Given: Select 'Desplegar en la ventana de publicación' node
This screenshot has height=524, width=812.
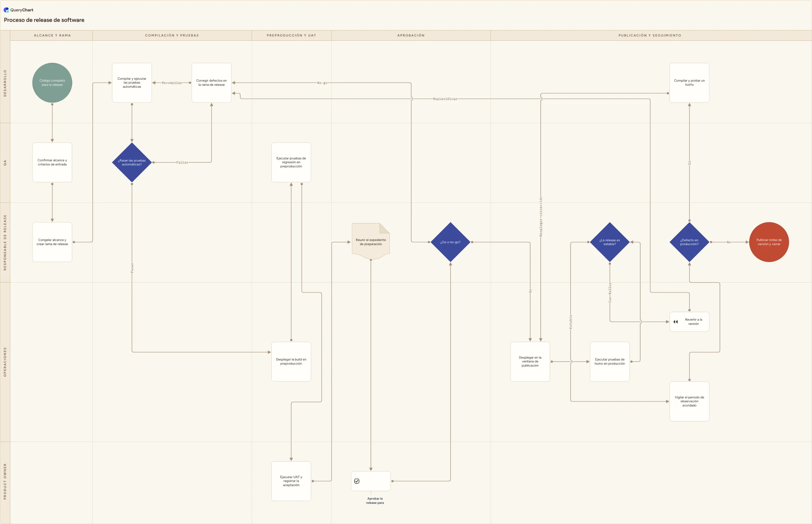Looking at the screenshot, I should [530, 361].
